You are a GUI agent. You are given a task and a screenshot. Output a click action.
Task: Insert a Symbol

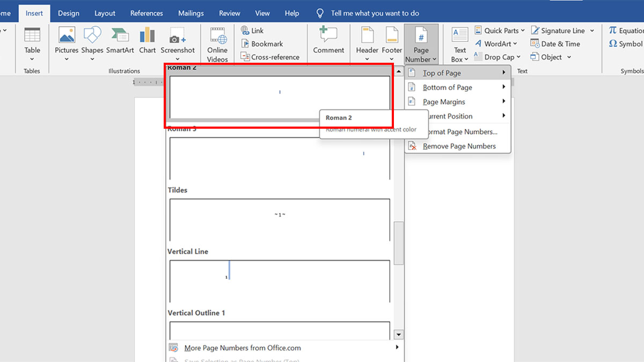626,44
